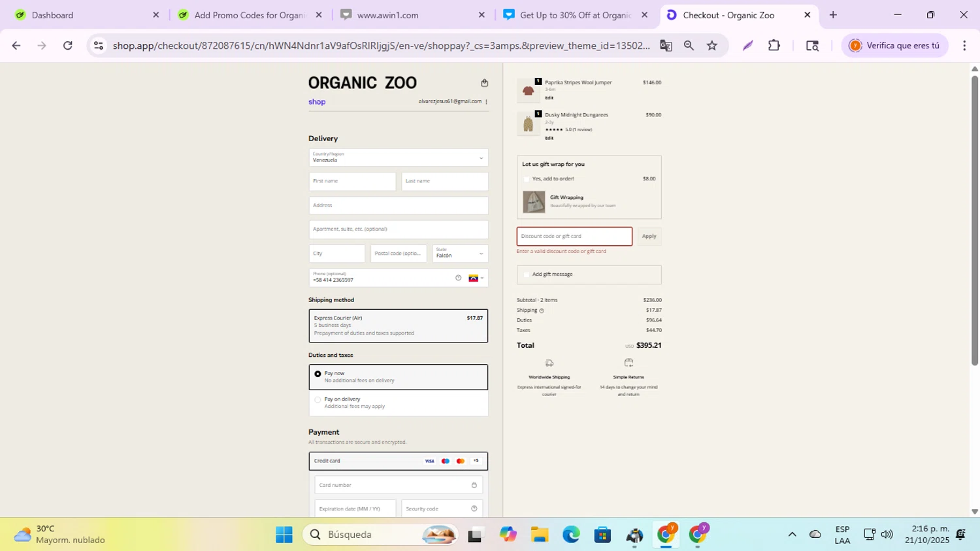980x551 pixels.
Task: Select Express Courier (Air) shipping method
Action: pos(399,326)
